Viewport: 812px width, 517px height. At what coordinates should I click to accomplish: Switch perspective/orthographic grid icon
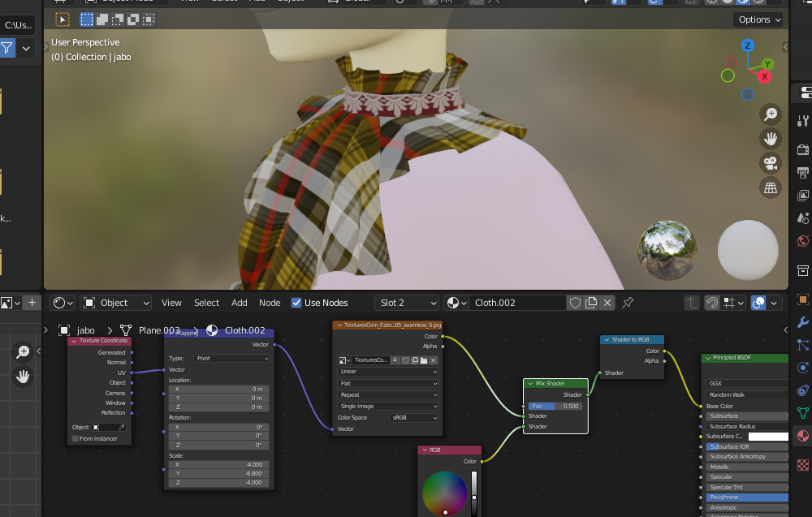tap(771, 187)
